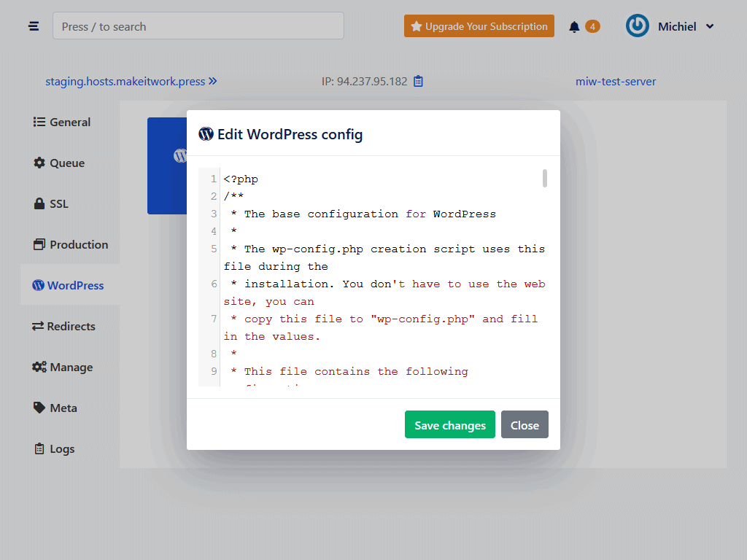Click the notification count badge showing 4
The width and height of the screenshot is (747, 560).
click(x=592, y=27)
